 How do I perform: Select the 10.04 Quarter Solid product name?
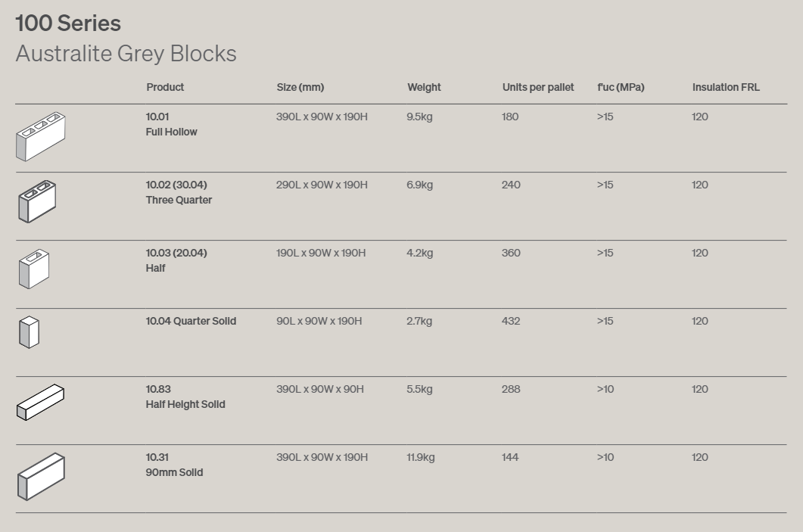tap(191, 321)
